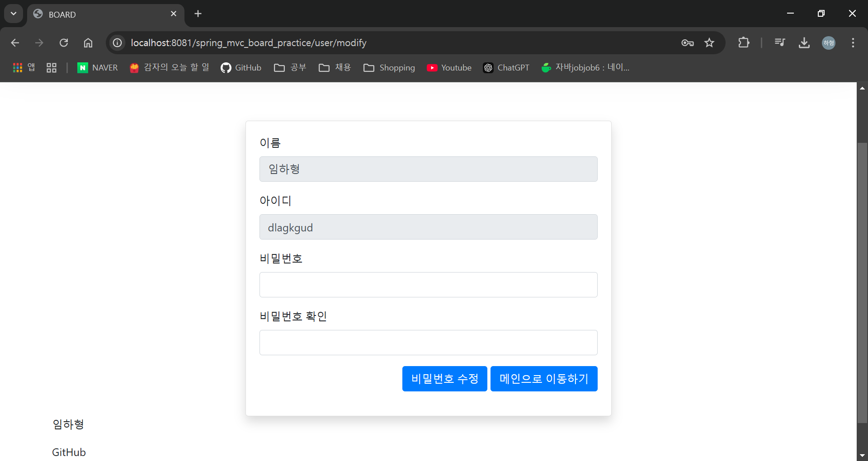Open the tab groups grid icon
The height and width of the screenshot is (461, 868).
tap(52, 68)
